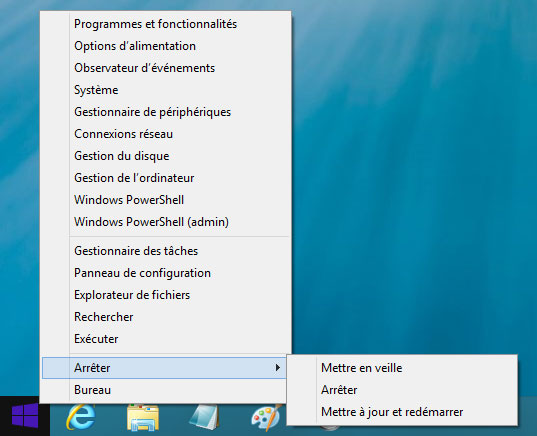The image size is (537, 436).
Task: Open File Explorer taskbar icon
Action: click(143, 417)
